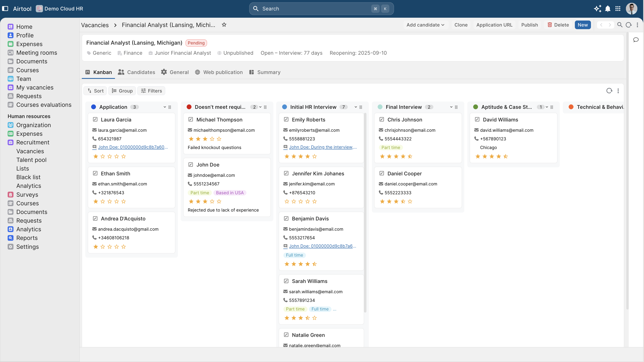Grab the Application column drag handle

(170, 107)
